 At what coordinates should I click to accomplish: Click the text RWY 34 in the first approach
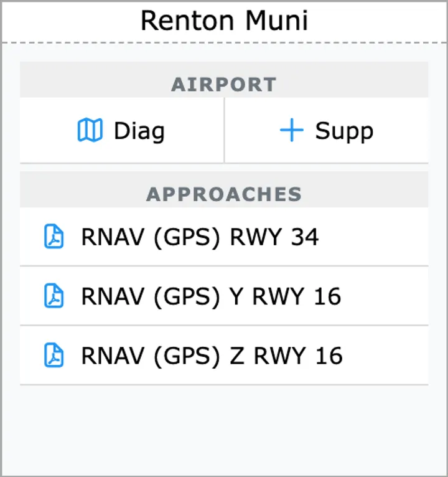274,237
